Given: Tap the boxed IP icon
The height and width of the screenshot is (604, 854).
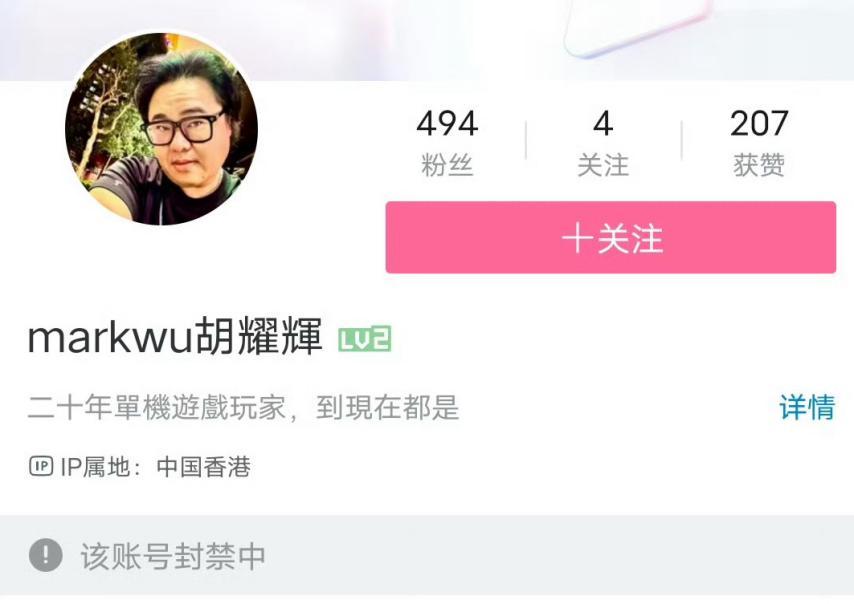Looking at the screenshot, I should click(x=41, y=466).
